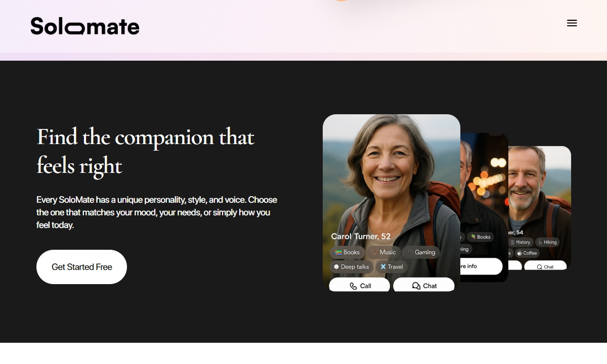Click Get Started Free button
Screen dimensions: 607x364
coord(81,267)
